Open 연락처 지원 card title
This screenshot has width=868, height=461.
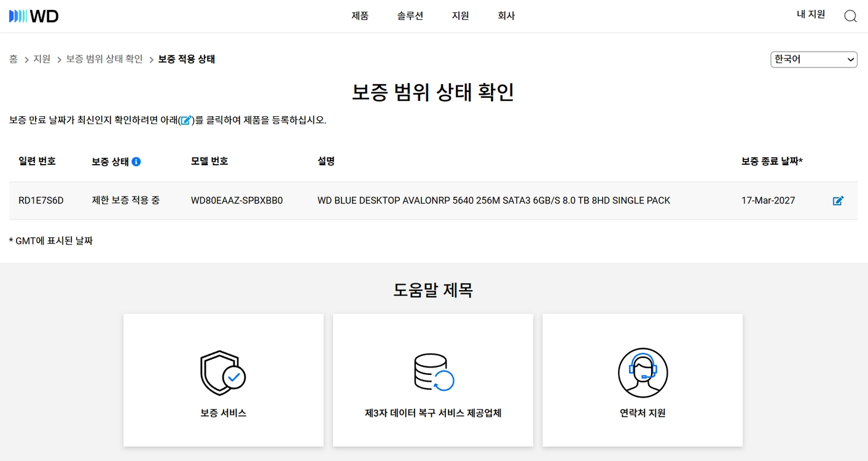[x=643, y=413]
